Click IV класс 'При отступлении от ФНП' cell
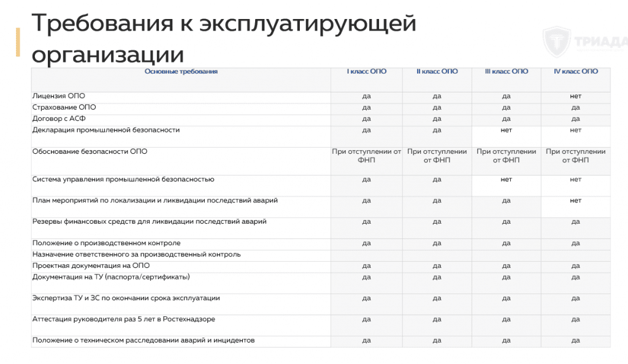Image resolution: width=628 pixels, height=364 pixels. pos(575,156)
